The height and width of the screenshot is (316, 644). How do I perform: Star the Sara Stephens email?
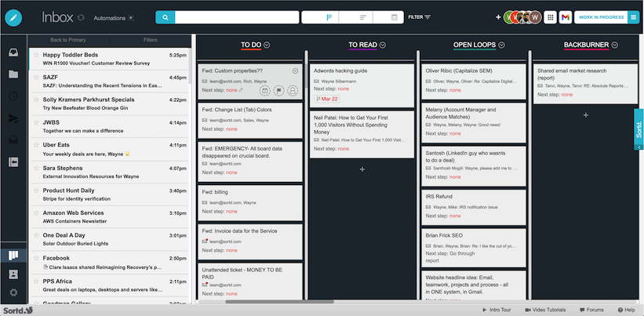click(36, 168)
